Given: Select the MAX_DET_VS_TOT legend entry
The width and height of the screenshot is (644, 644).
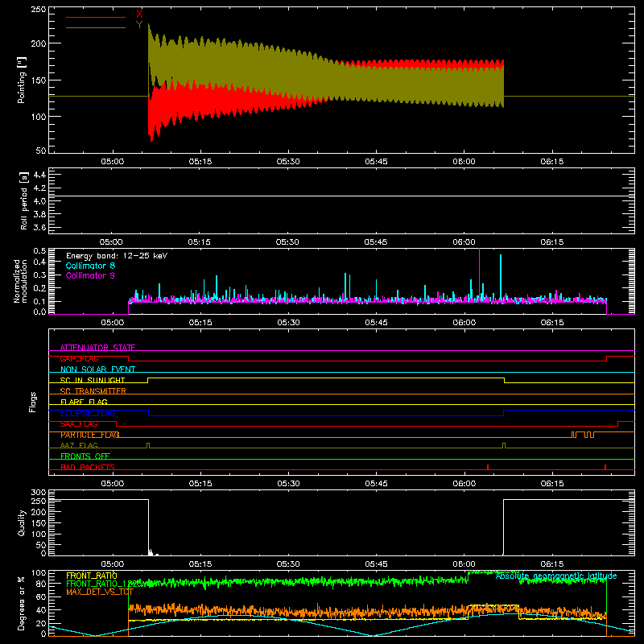Looking at the screenshot, I should point(100,592).
